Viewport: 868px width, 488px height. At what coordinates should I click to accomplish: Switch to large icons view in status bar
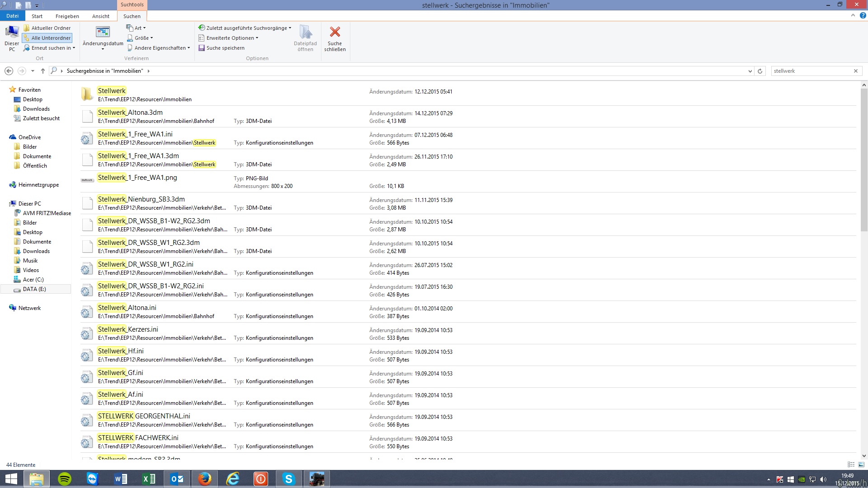point(861,465)
